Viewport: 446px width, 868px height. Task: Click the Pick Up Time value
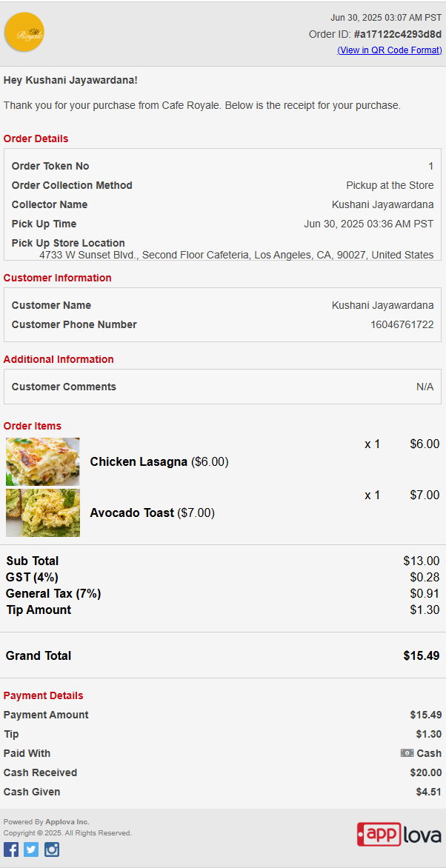click(369, 224)
